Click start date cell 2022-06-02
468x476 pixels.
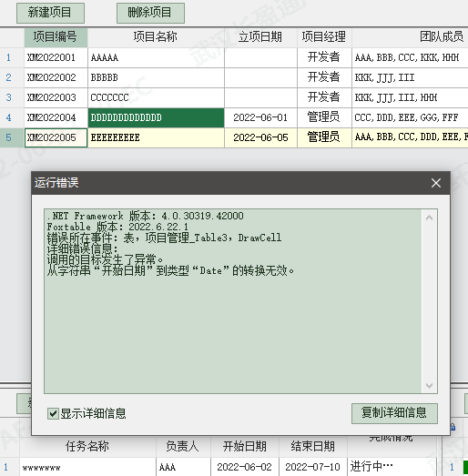pos(245,467)
